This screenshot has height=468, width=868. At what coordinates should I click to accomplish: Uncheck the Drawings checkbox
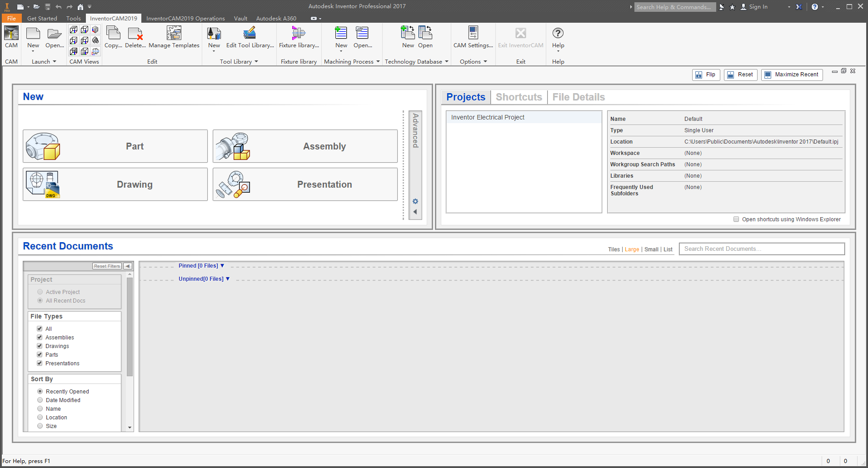(40, 346)
